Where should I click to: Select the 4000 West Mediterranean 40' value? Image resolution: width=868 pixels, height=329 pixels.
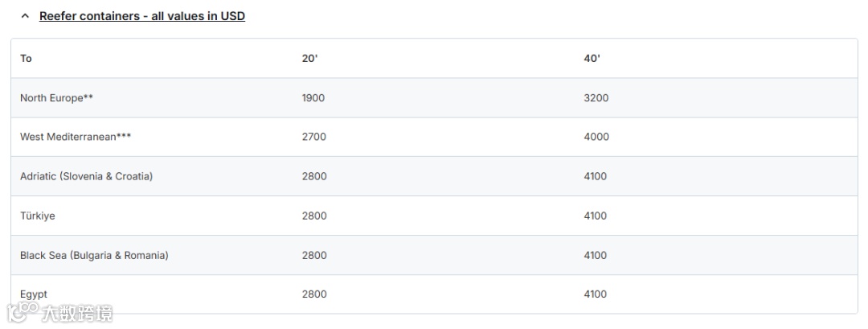[x=596, y=137]
